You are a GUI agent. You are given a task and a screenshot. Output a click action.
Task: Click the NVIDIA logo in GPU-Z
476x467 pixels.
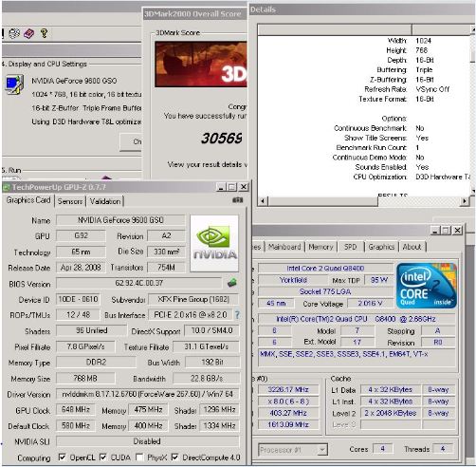tap(214, 243)
